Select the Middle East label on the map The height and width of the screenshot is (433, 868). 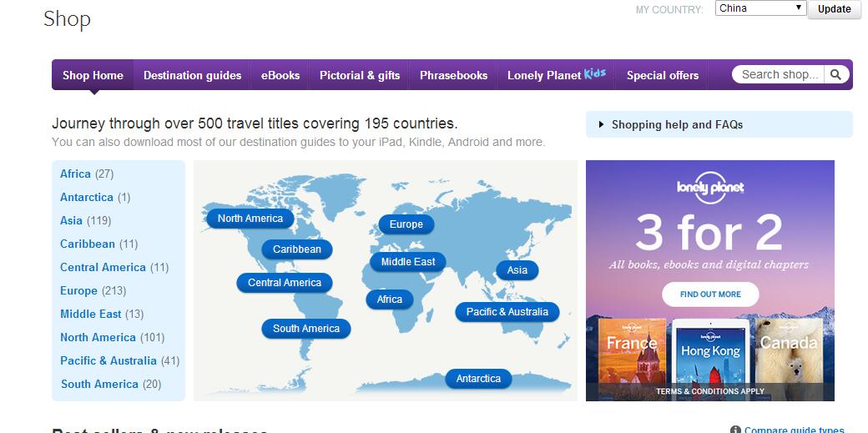click(x=408, y=262)
